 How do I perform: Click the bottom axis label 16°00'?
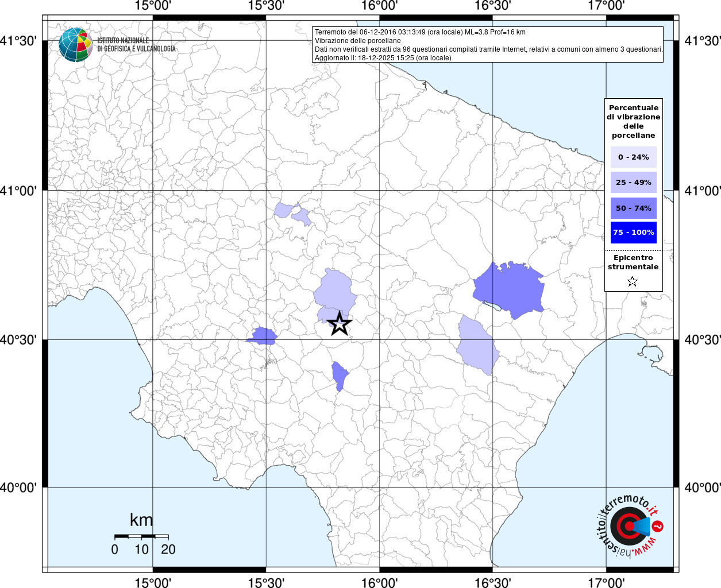click(x=379, y=582)
